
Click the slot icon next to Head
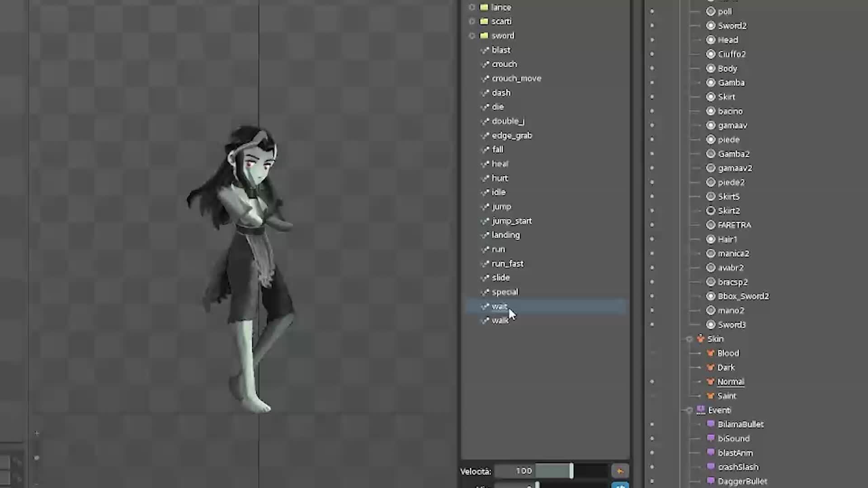click(x=711, y=40)
